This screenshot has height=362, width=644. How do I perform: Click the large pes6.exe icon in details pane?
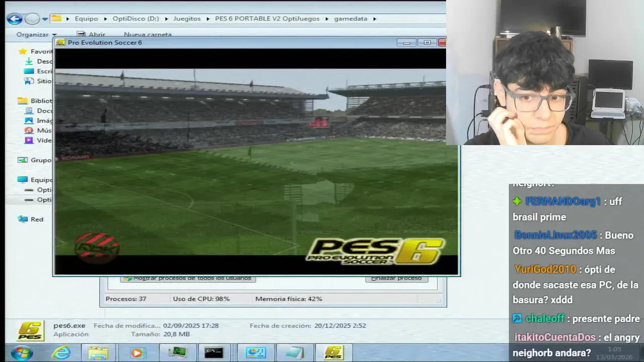coord(30,330)
